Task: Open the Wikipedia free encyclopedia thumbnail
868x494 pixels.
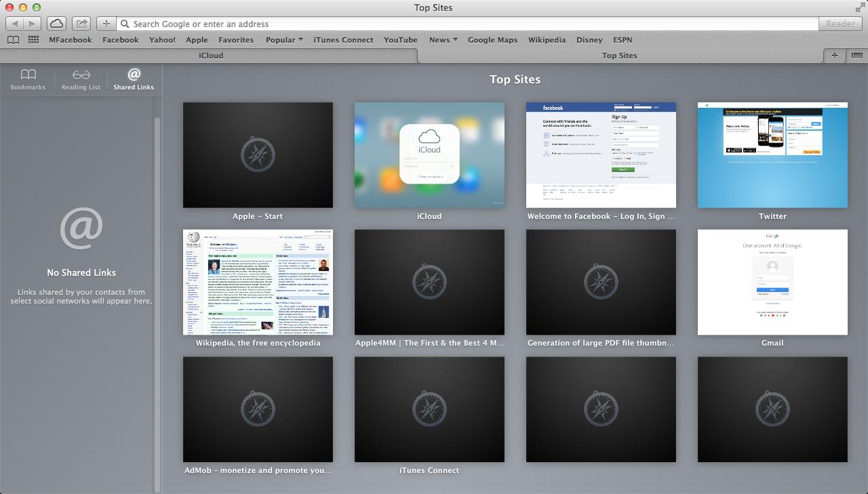Action: (258, 282)
